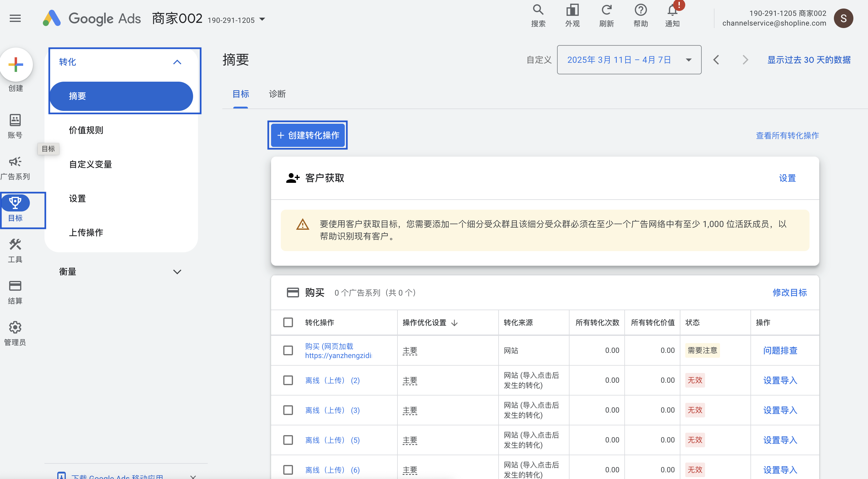Select 上传操作 menu item
The width and height of the screenshot is (868, 479).
click(x=86, y=232)
